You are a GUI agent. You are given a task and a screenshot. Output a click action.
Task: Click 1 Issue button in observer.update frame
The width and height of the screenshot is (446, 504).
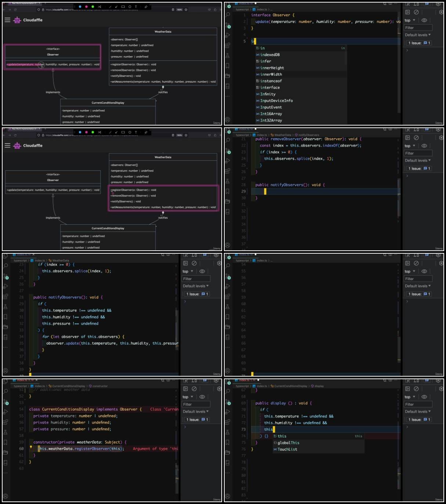pos(197,294)
